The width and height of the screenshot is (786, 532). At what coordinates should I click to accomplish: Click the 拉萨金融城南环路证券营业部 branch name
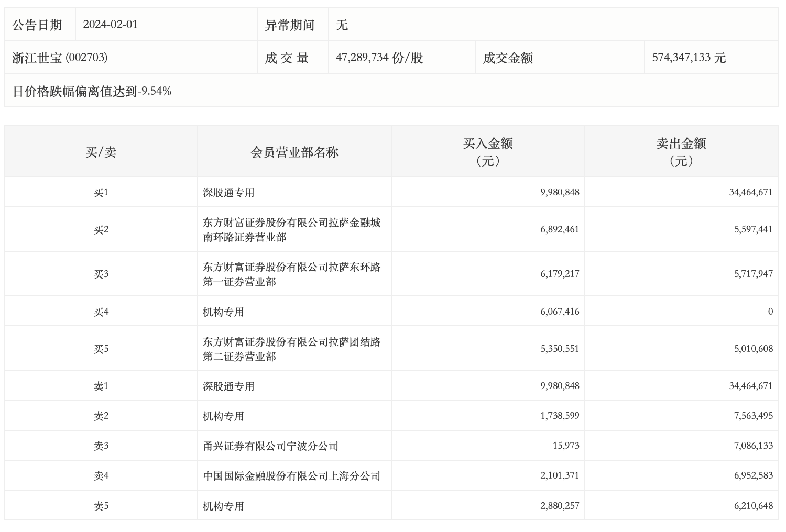[292, 230]
